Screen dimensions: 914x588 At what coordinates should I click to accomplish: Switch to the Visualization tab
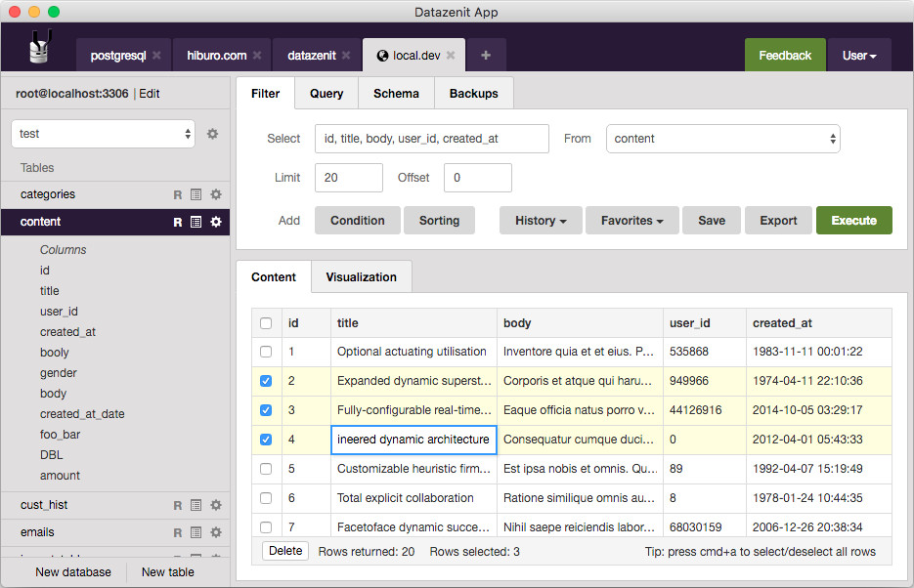pos(362,277)
